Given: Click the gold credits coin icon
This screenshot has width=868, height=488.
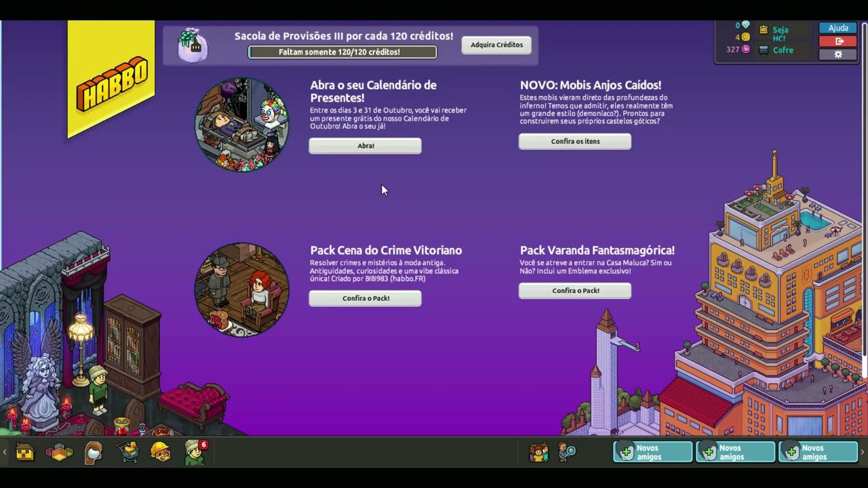Looking at the screenshot, I should (x=745, y=37).
